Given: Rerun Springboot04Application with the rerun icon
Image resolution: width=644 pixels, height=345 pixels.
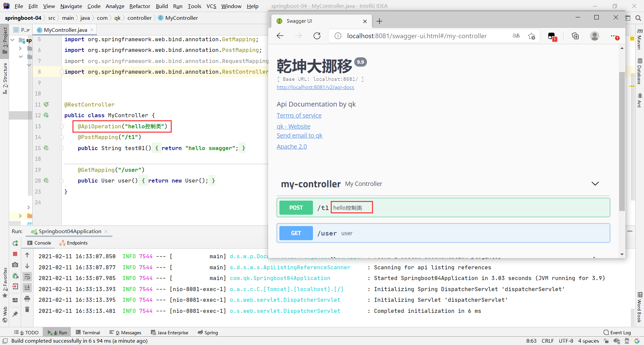Looking at the screenshot, I should pyautogui.click(x=15, y=243).
